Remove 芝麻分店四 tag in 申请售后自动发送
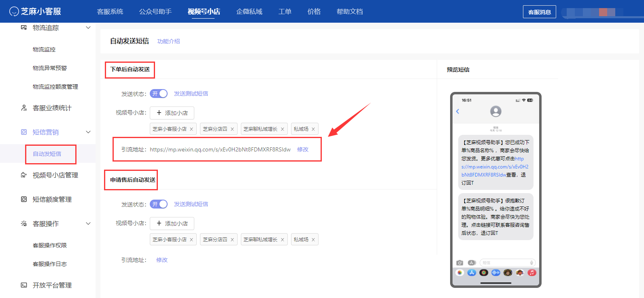 coord(232,240)
